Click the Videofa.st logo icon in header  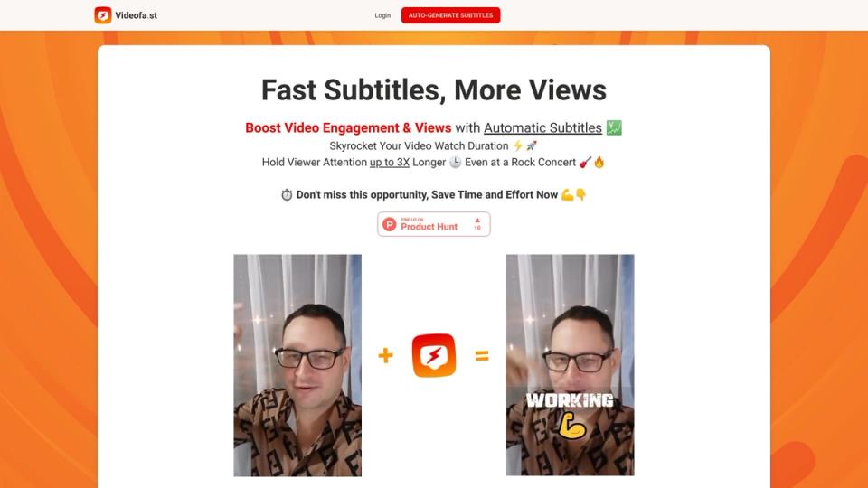[103, 15]
